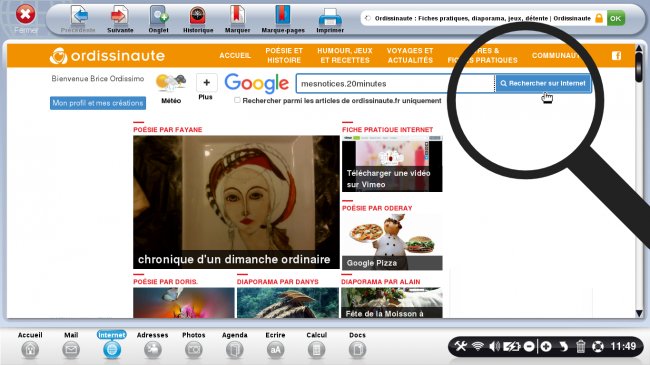Click the wifi icon in system tray
The width and height of the screenshot is (650, 365).
click(478, 346)
